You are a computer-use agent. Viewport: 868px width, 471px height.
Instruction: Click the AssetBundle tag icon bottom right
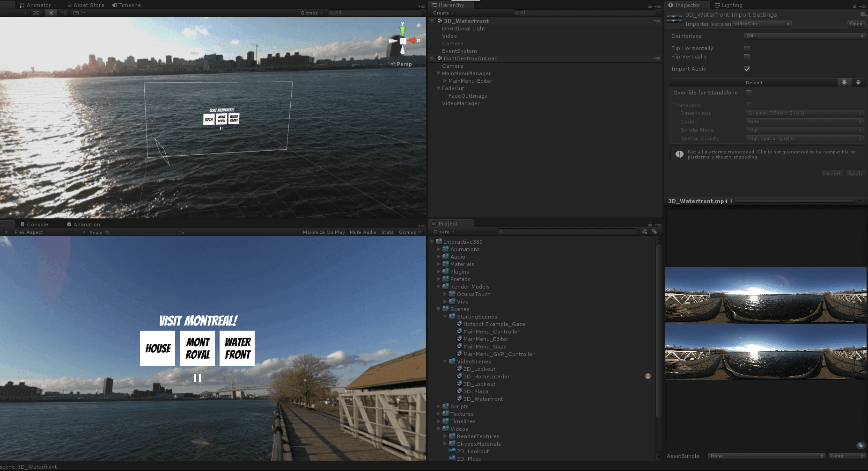pyautogui.click(x=861, y=445)
